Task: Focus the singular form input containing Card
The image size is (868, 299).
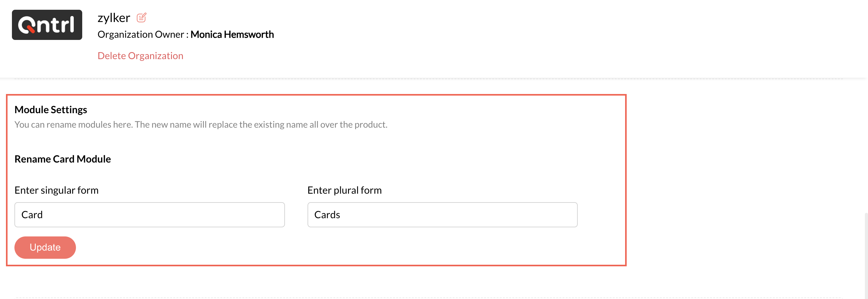Action: click(149, 215)
